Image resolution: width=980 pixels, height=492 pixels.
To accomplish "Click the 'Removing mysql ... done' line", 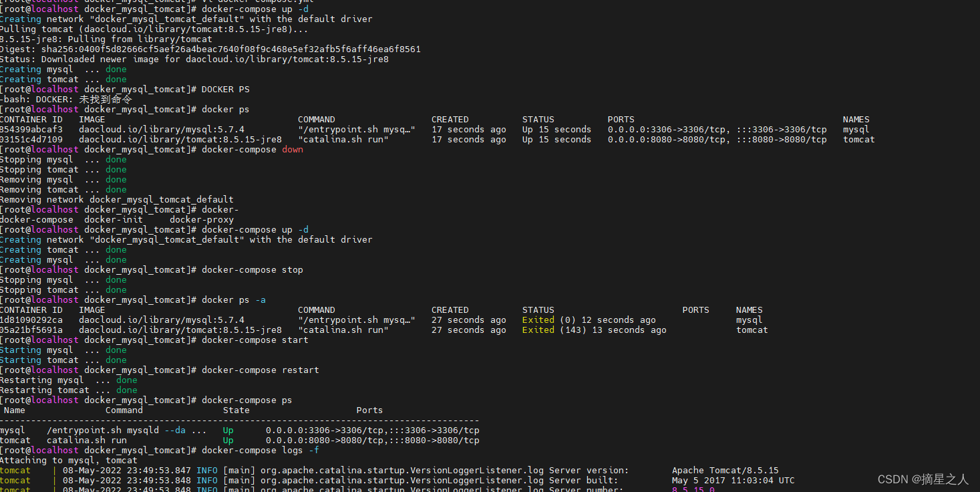I will (63, 180).
